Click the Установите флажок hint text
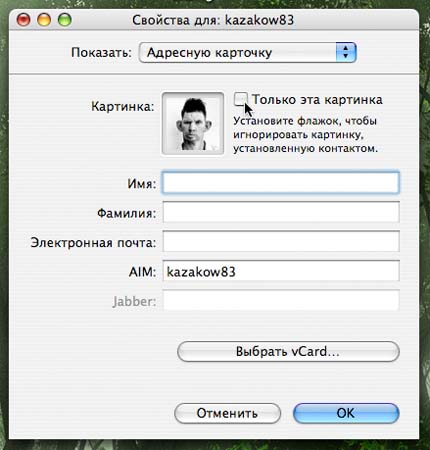This screenshot has height=450, width=430. [x=305, y=134]
